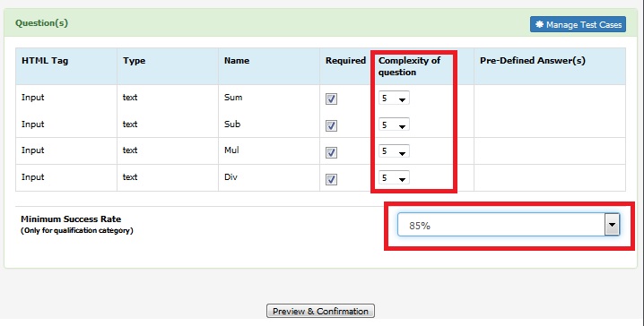The width and height of the screenshot is (644, 326).
Task: Click the 'Required' column header
Action: 345,61
